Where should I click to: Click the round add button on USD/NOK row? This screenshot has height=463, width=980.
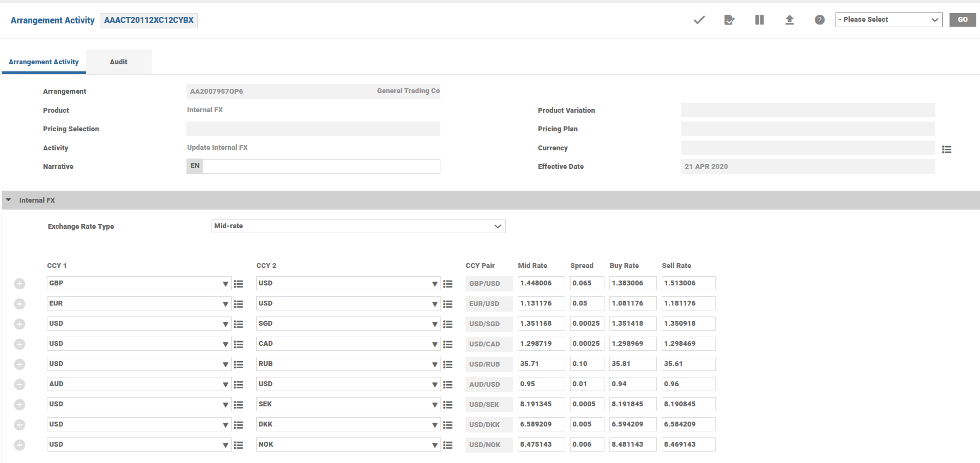[x=20, y=445]
